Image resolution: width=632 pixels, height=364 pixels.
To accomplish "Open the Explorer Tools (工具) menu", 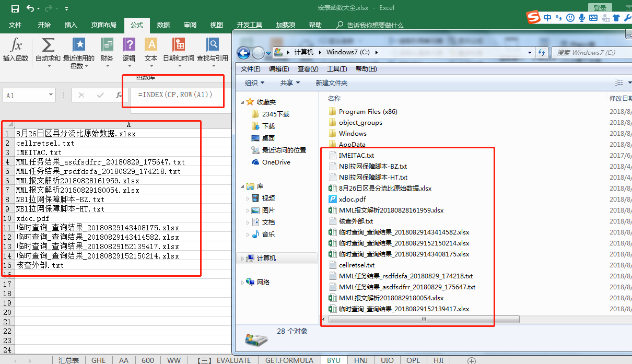I will tap(337, 69).
